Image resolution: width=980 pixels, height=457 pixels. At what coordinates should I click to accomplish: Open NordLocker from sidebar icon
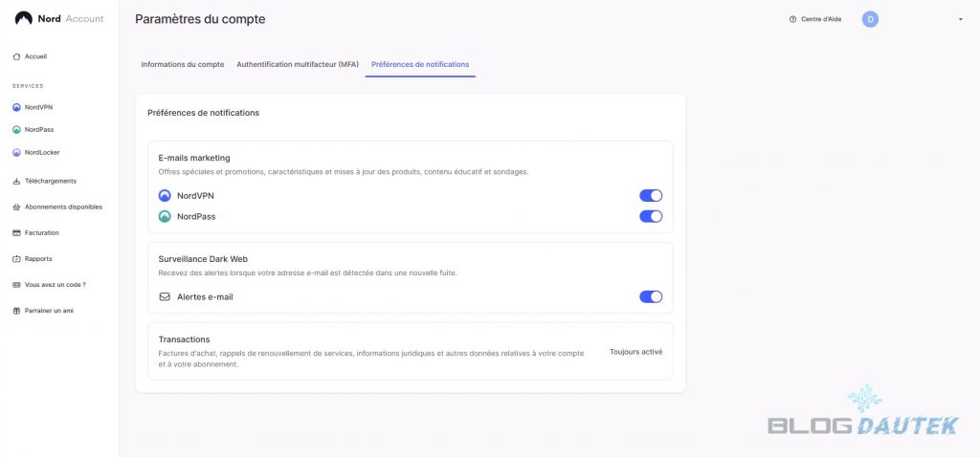[x=16, y=152]
